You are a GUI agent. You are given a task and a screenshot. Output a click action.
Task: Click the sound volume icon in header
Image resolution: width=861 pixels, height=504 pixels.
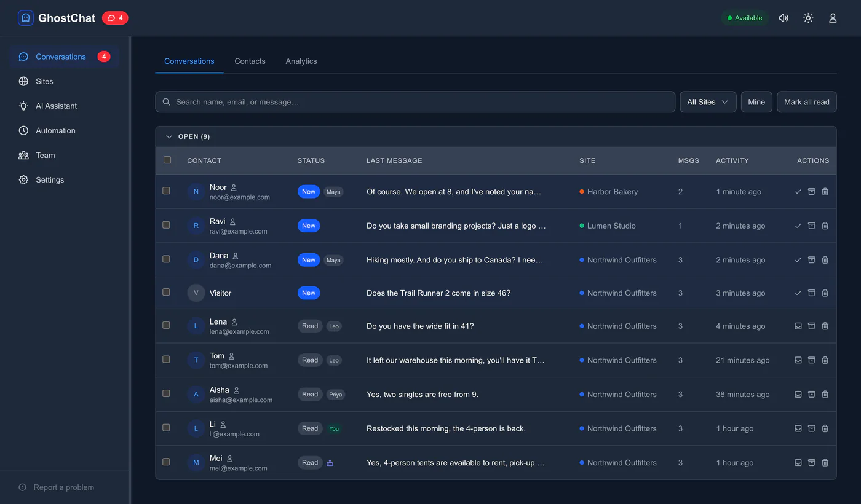(x=784, y=18)
